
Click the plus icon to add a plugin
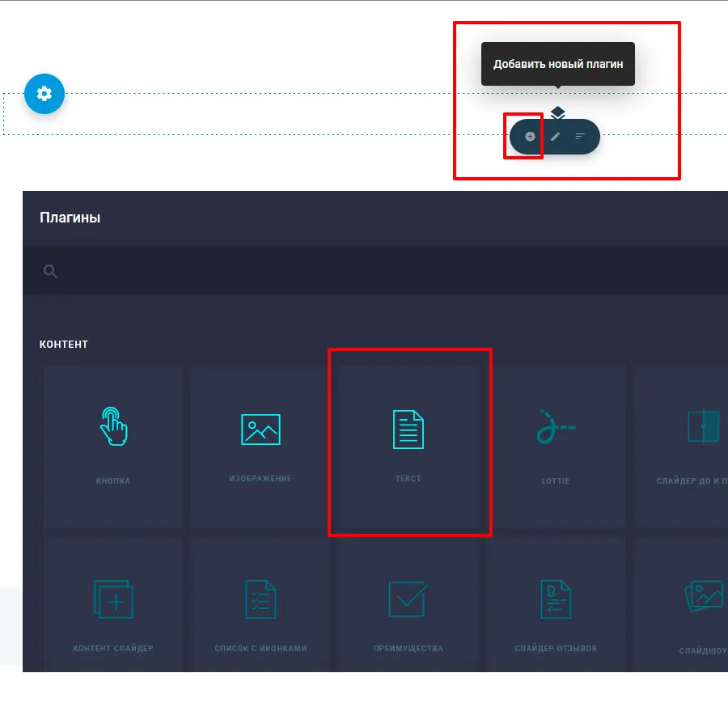pos(530,137)
